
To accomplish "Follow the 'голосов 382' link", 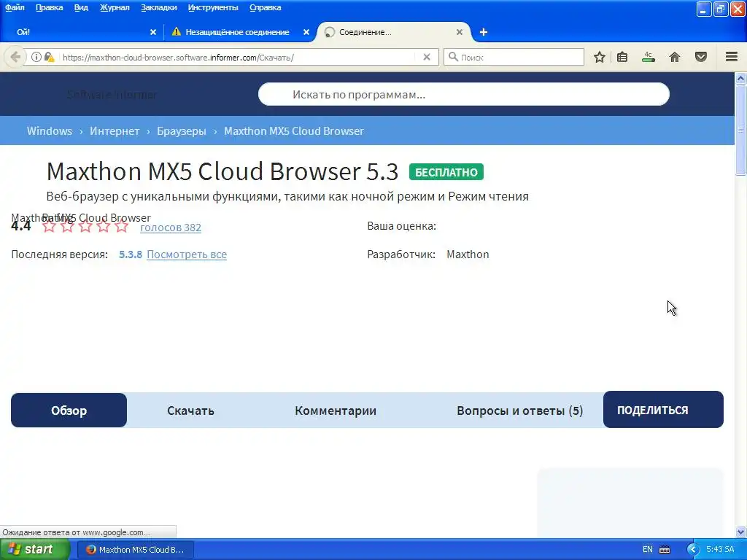I will click(171, 227).
